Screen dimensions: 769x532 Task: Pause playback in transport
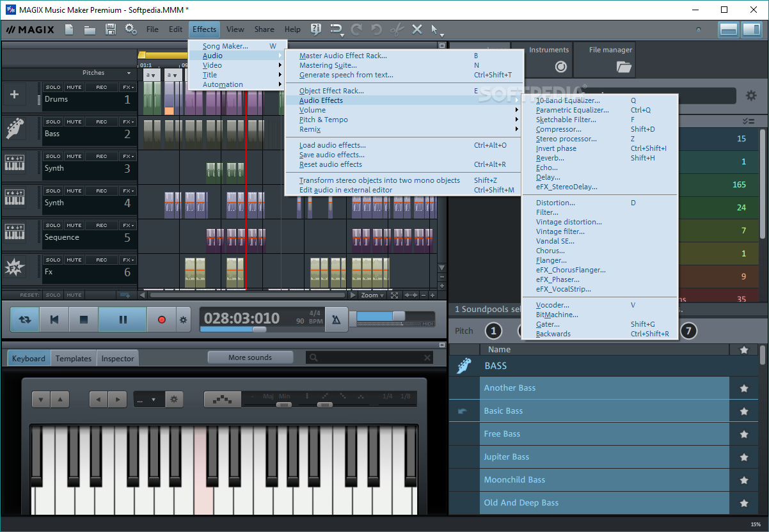coord(123,319)
